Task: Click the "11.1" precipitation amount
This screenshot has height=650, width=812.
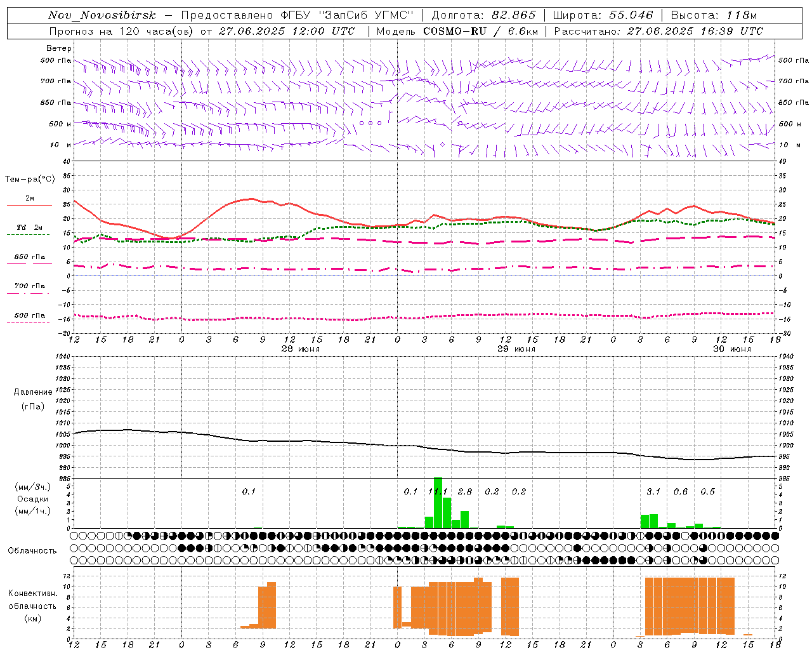Action: pyautogui.click(x=438, y=491)
